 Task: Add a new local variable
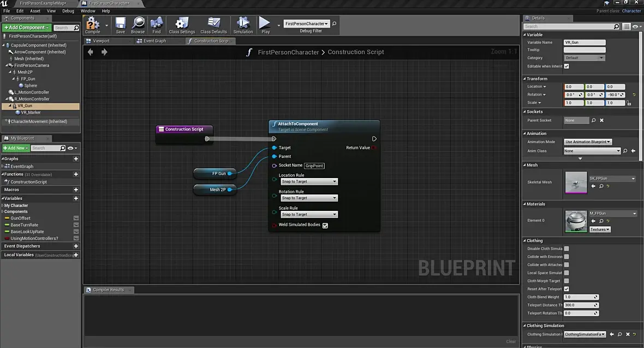[x=76, y=255]
